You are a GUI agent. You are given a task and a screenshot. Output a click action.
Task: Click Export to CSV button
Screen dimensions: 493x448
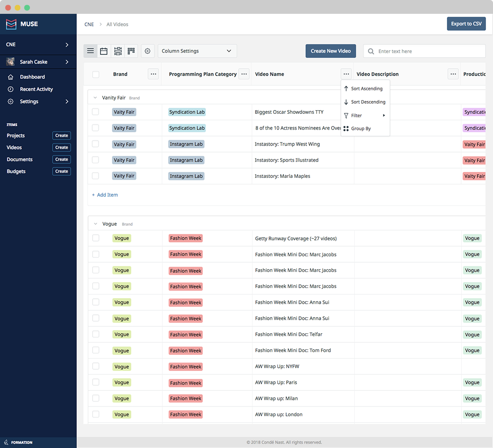(466, 24)
